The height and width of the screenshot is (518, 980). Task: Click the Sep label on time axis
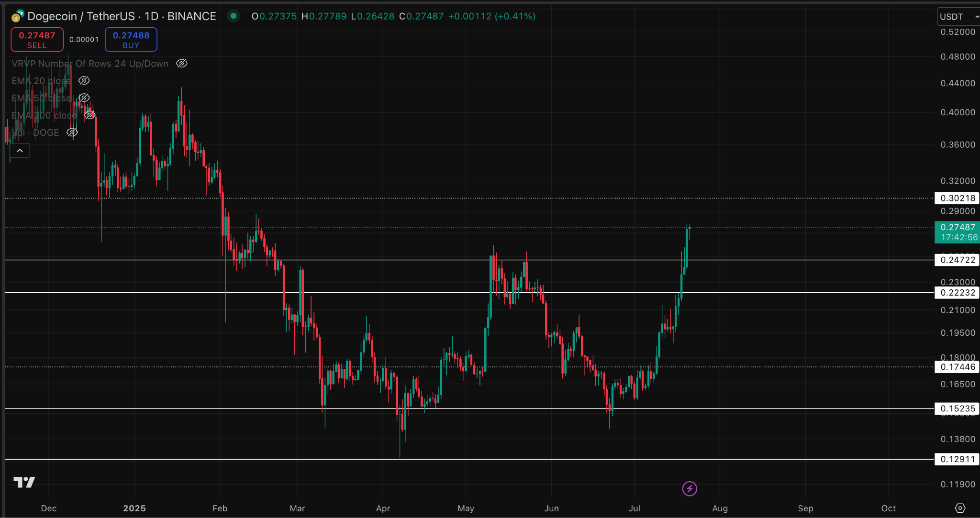point(805,508)
